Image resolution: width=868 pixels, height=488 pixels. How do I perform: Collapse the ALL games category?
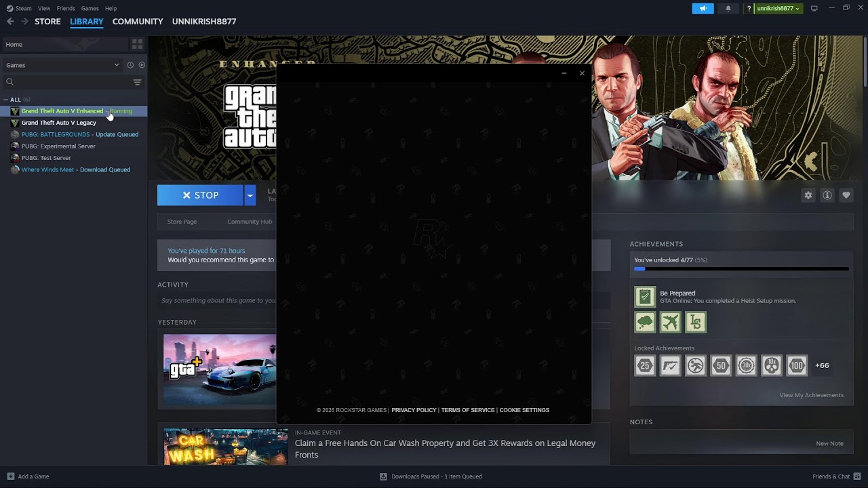coord(6,100)
